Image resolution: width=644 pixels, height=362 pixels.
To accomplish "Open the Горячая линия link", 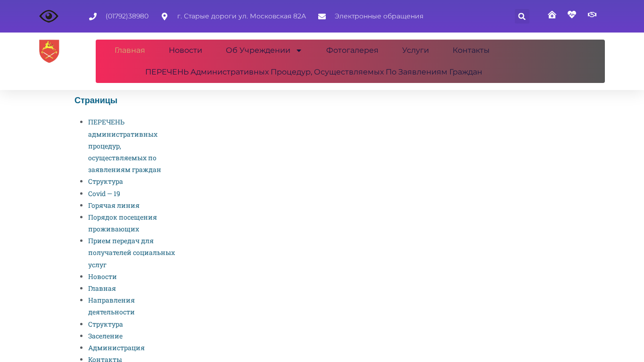I will coord(114,206).
